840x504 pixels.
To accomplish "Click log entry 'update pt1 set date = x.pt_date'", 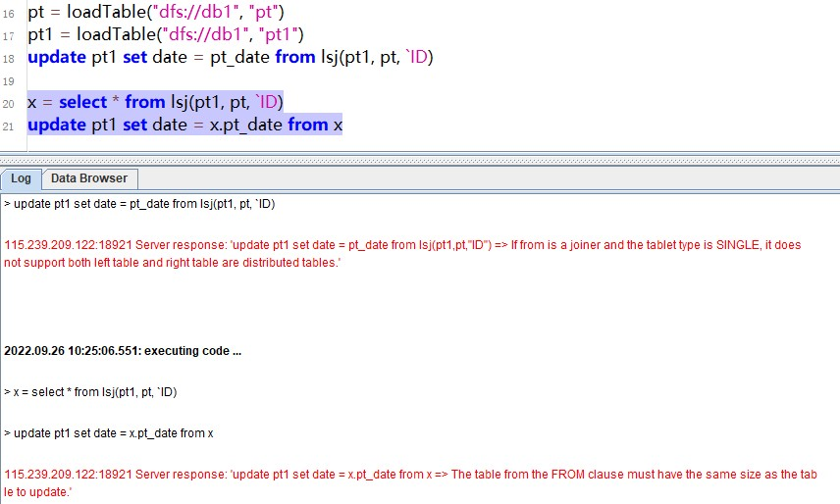I will pos(109,433).
